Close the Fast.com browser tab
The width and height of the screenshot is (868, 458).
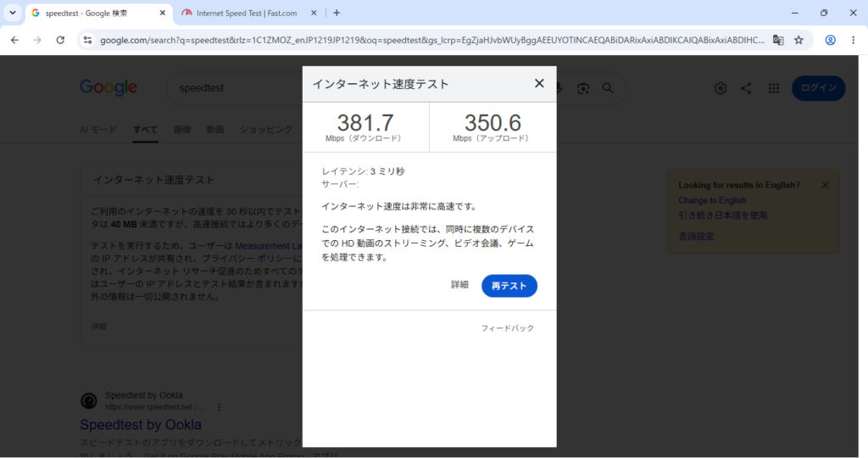click(314, 13)
